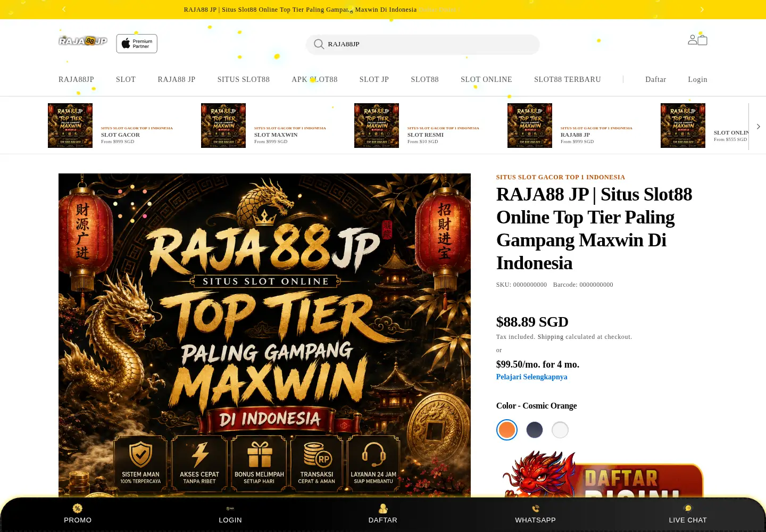Open the SLOT ONLINE carousel thumbnail
The height and width of the screenshot is (532, 766).
[683, 126]
